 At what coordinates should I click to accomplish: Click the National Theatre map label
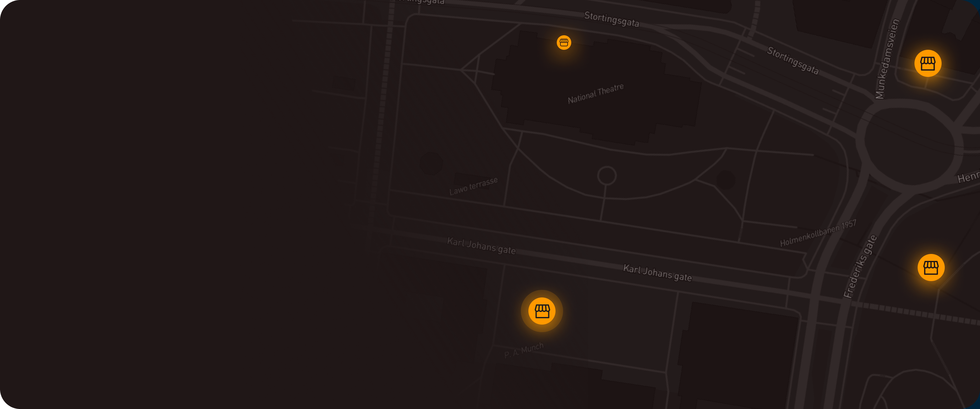coord(595,93)
